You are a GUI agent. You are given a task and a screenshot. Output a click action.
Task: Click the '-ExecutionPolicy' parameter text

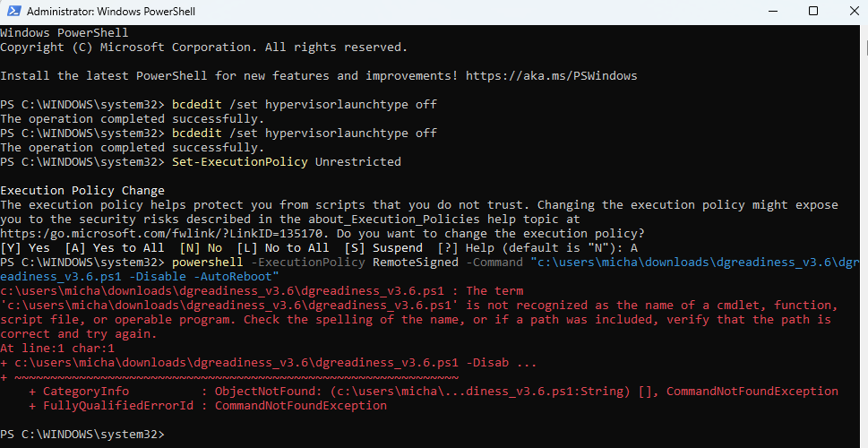(308, 263)
